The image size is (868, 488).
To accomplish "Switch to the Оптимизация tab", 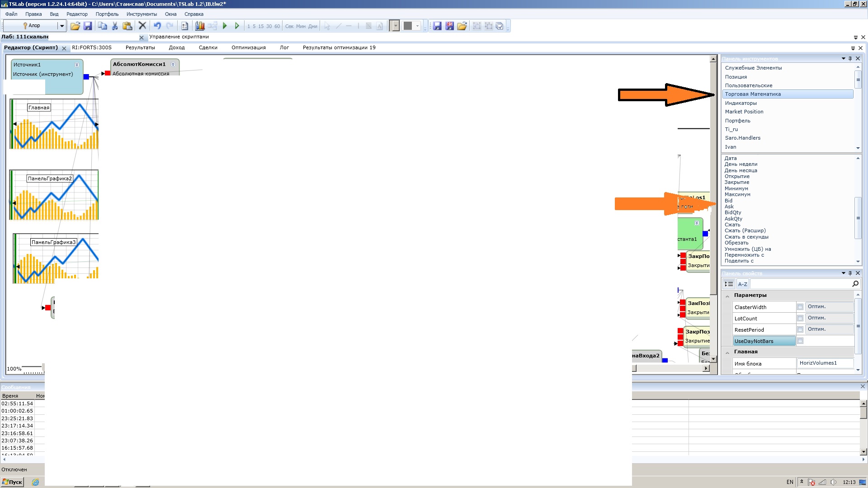I will pos(248,47).
